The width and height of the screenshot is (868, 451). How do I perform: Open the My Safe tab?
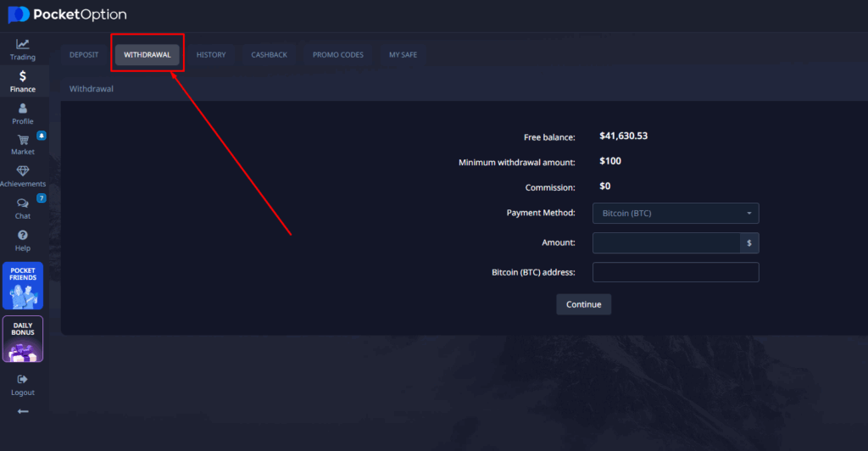(x=403, y=55)
